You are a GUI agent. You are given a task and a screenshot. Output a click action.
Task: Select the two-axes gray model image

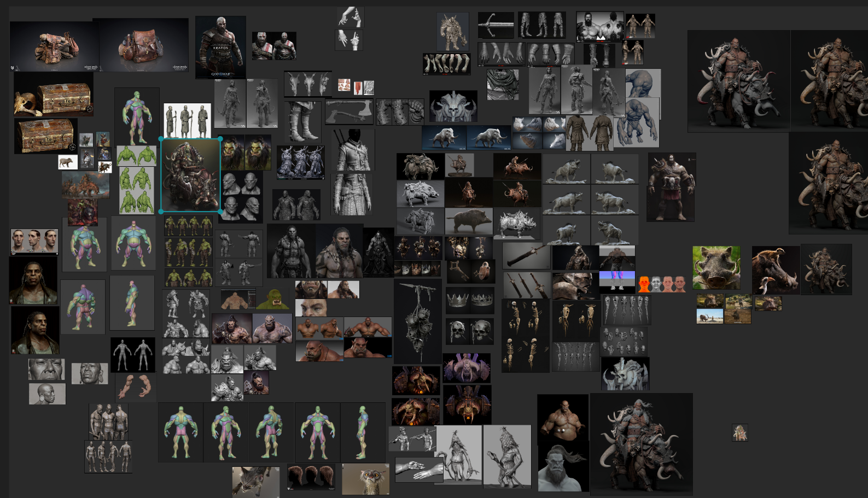[x=349, y=112]
